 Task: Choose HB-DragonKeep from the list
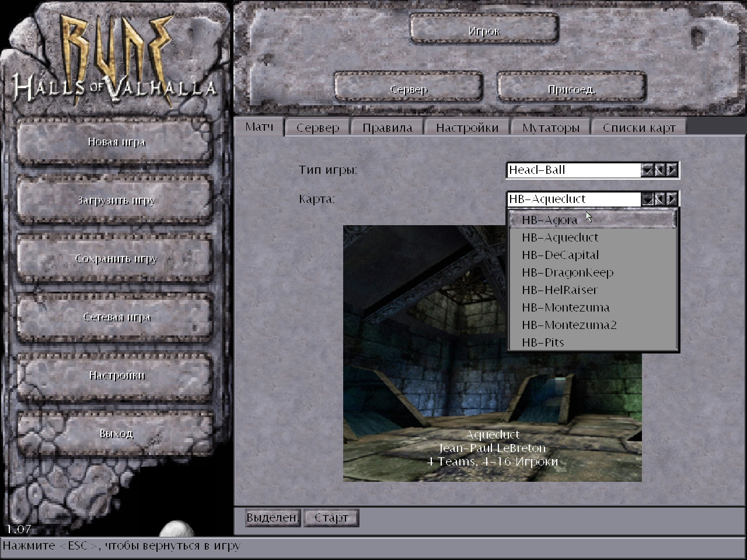[593, 272]
